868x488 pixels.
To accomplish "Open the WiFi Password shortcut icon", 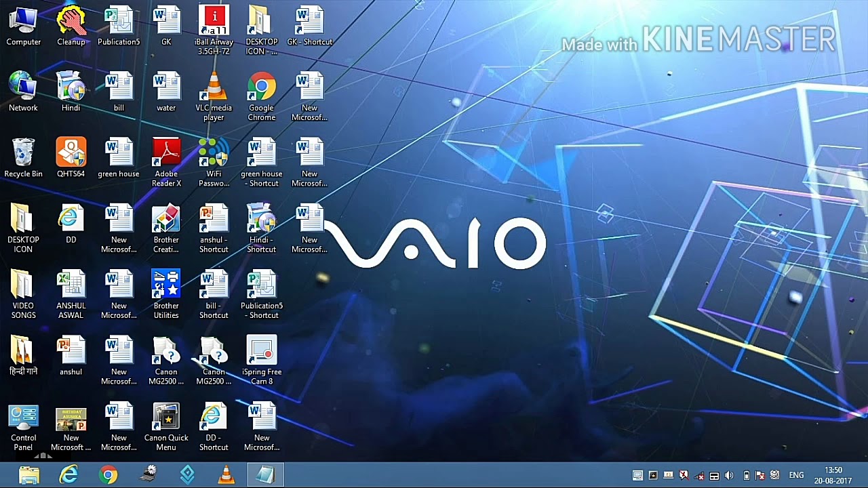I will (x=214, y=163).
